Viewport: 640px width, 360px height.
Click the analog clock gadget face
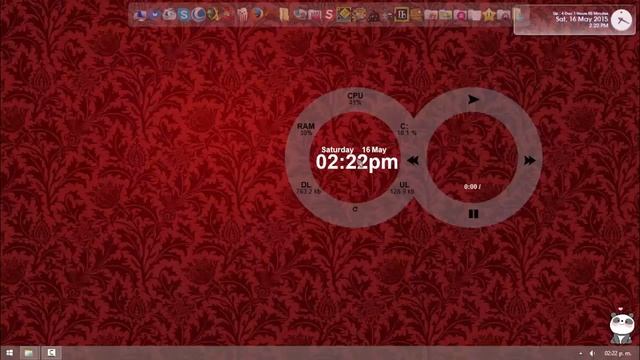pyautogui.click(x=621, y=19)
